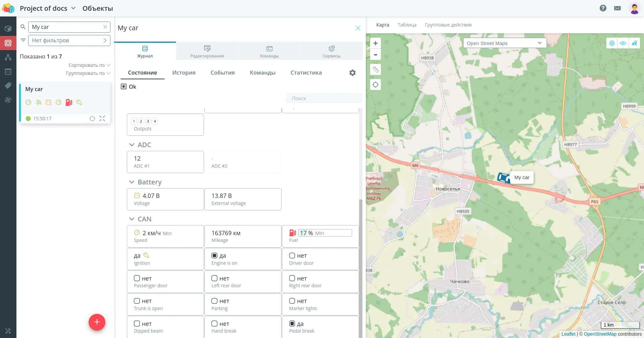This screenshot has height=338, width=644.
Task: Switch to the История tab
Action: coord(184,73)
